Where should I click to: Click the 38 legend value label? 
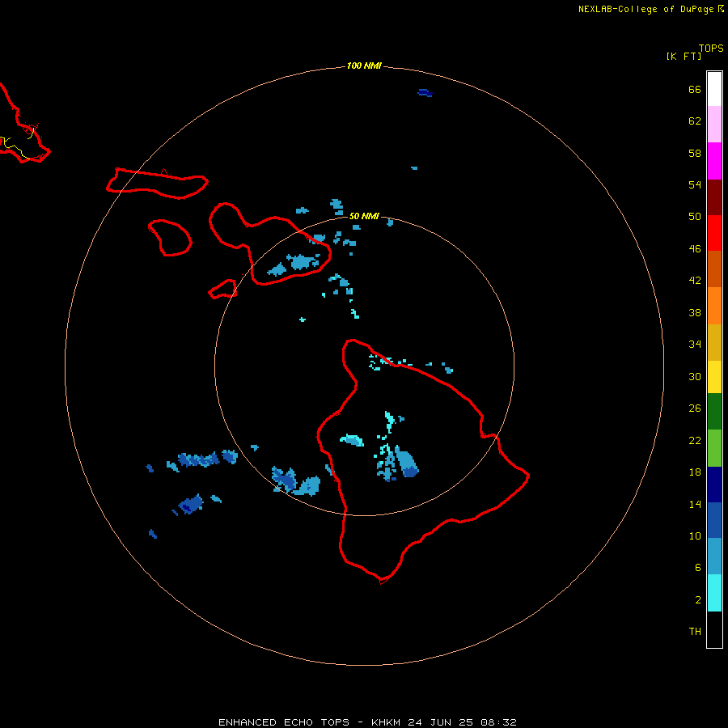click(x=695, y=313)
